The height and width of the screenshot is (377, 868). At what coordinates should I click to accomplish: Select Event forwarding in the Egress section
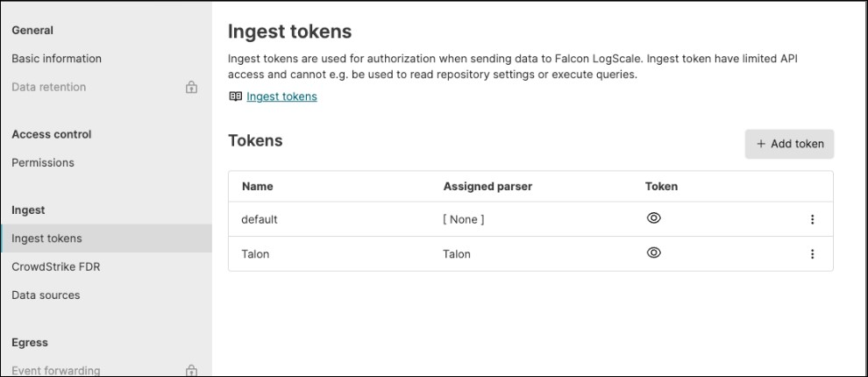pos(56,371)
